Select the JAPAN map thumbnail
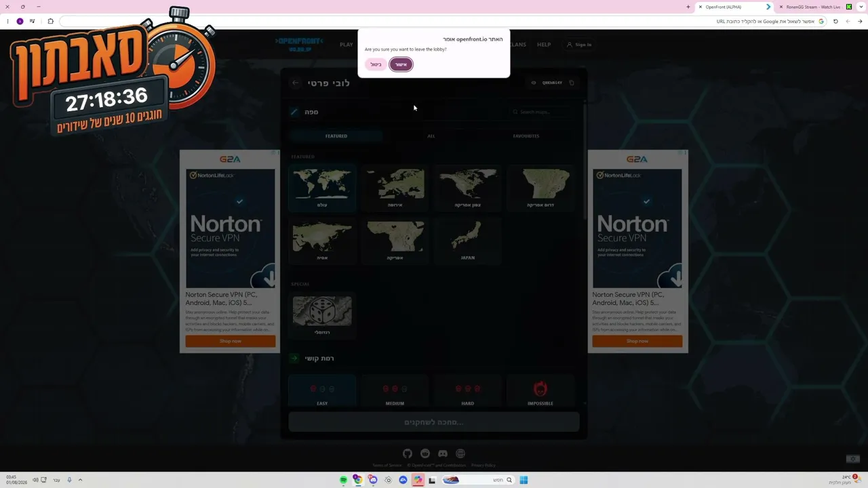The height and width of the screenshot is (488, 868). pyautogui.click(x=468, y=241)
